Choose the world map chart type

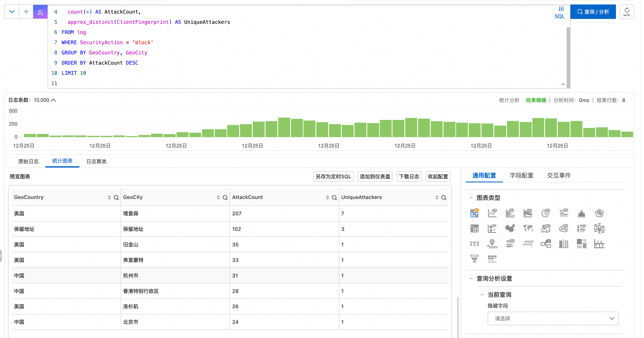point(528,228)
